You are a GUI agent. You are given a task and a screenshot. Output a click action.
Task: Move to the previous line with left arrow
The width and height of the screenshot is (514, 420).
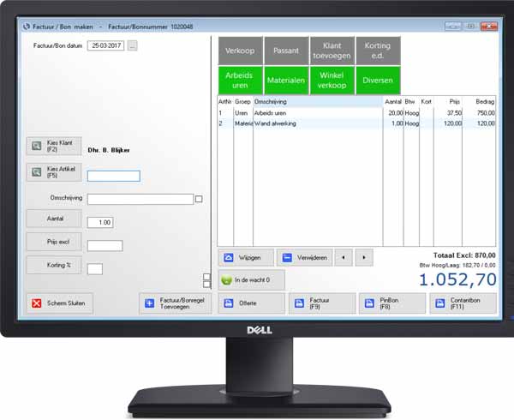(344, 258)
